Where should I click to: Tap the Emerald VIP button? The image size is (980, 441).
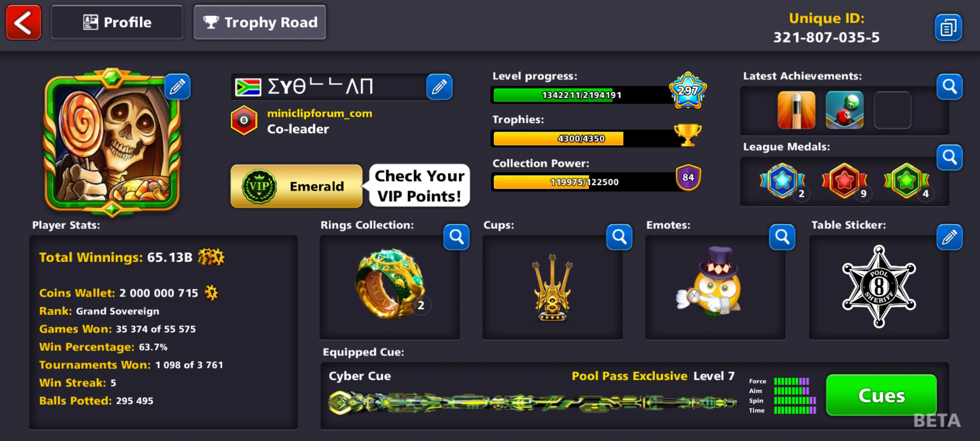(x=296, y=186)
